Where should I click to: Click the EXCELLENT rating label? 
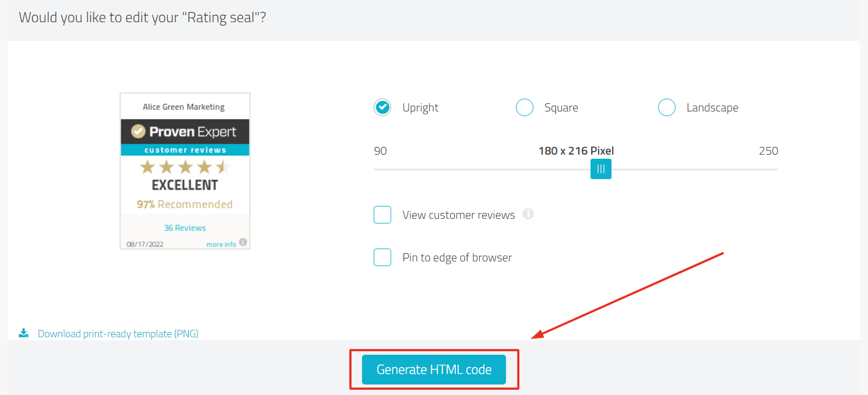[x=185, y=185]
